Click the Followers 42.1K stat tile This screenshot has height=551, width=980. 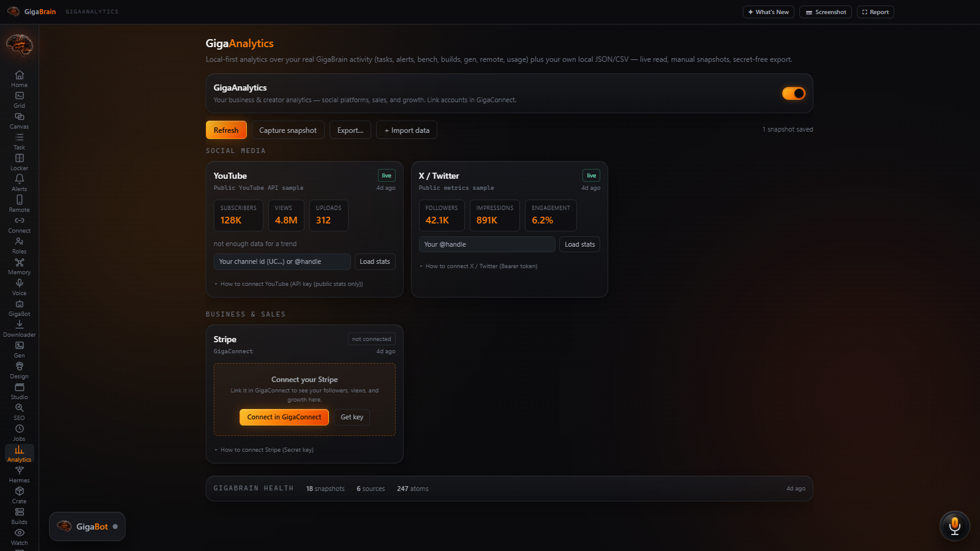coord(442,216)
